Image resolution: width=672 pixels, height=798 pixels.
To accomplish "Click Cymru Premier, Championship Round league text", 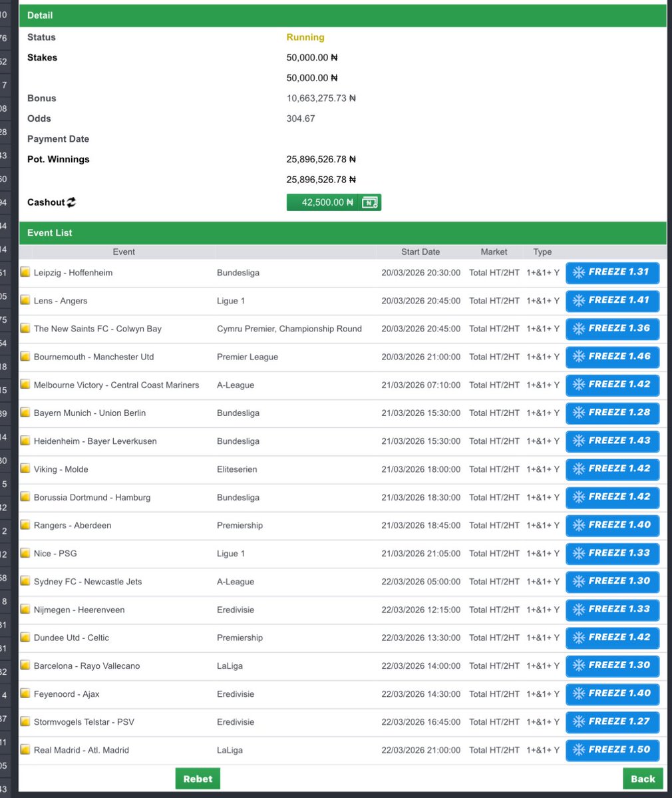I will click(x=289, y=329).
